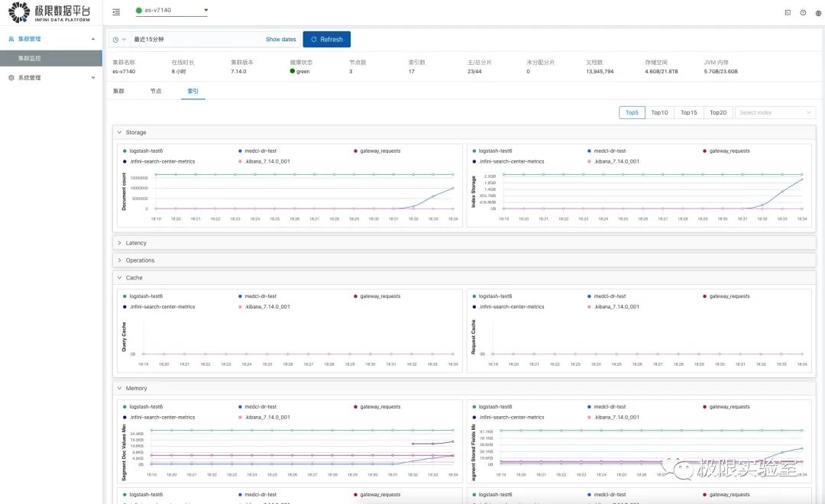
Task: Toggle .kibana_7.14.0_001 legend in Index Storage chart
Action: (613, 162)
